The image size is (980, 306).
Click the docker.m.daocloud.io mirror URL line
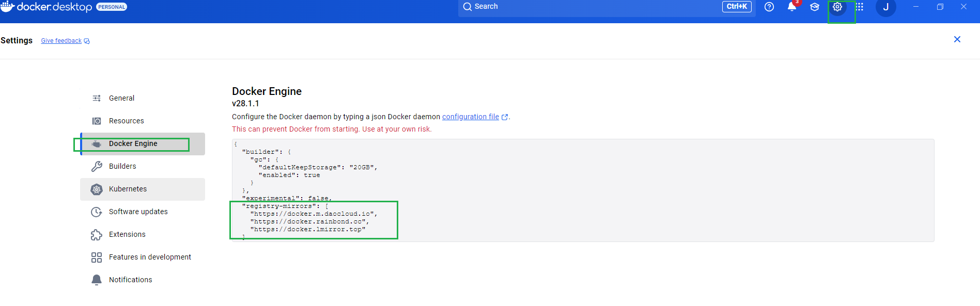[314, 214]
